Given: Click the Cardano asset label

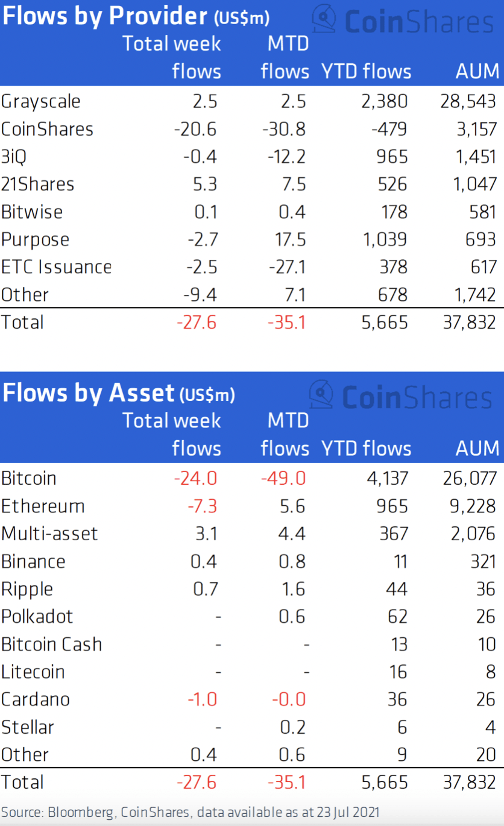Looking at the screenshot, I should tap(36, 699).
